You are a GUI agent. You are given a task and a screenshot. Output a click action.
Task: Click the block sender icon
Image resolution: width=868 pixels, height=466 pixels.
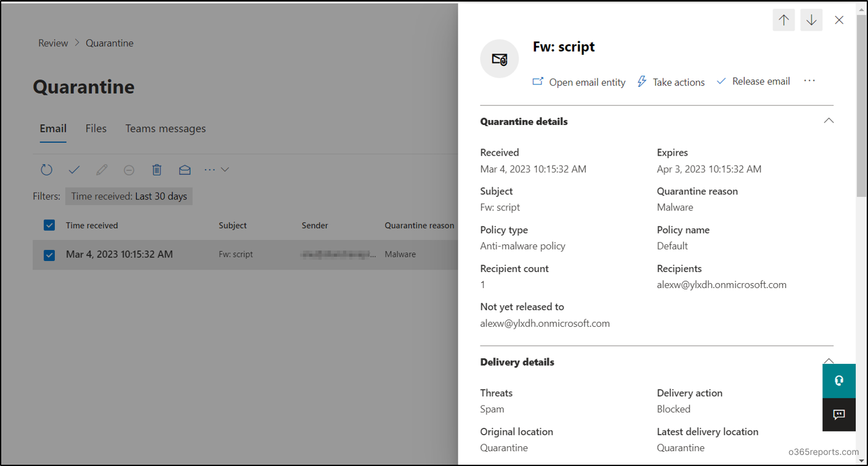tap(129, 169)
